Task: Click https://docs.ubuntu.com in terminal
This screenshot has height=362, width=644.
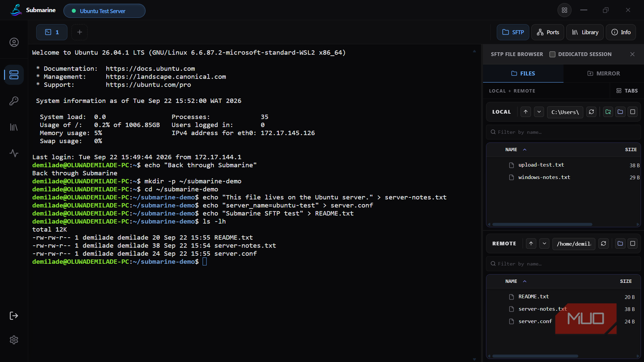Action: click(x=150, y=69)
